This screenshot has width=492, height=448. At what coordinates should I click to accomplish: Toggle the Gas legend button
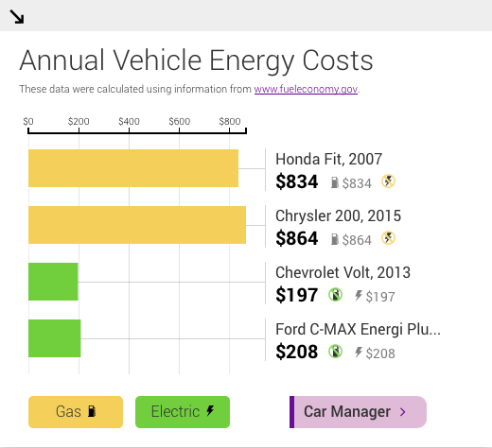[x=76, y=412]
